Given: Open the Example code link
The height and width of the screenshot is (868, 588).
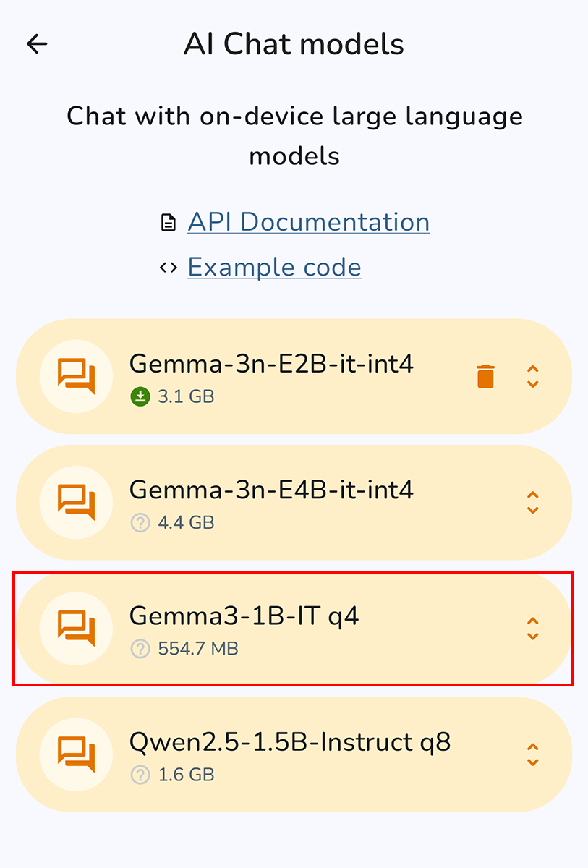Looking at the screenshot, I should coord(274,268).
